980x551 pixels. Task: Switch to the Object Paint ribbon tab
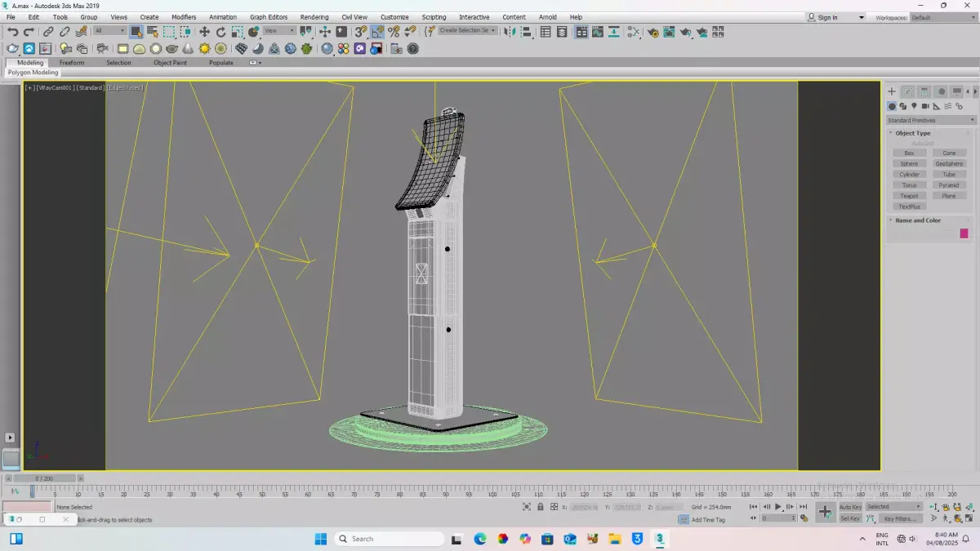[x=170, y=63]
